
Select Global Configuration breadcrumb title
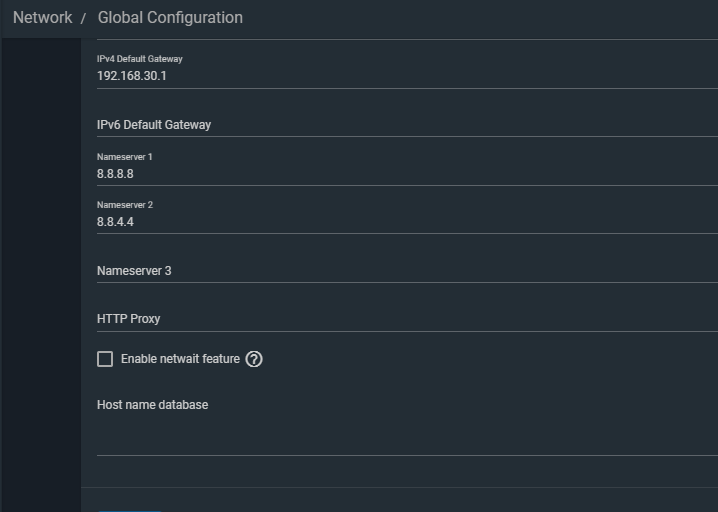point(170,18)
